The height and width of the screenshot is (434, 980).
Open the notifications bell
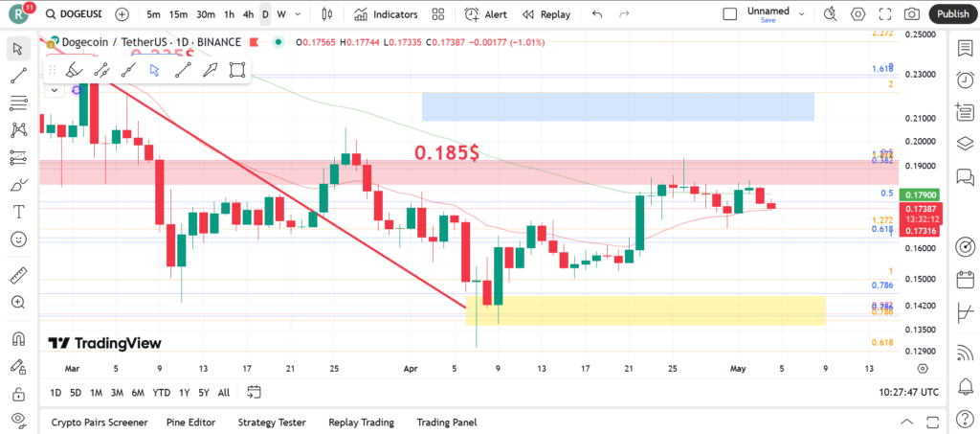click(x=965, y=387)
